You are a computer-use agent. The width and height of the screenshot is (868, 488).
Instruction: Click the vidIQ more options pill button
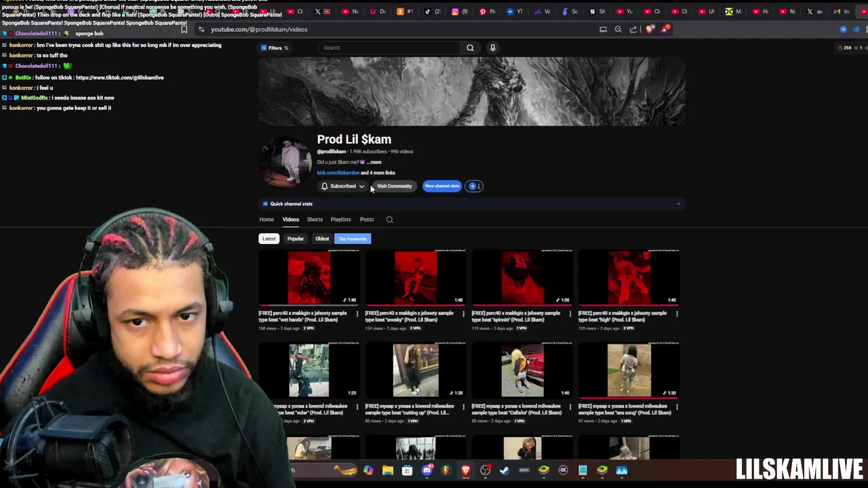pyautogui.click(x=474, y=186)
